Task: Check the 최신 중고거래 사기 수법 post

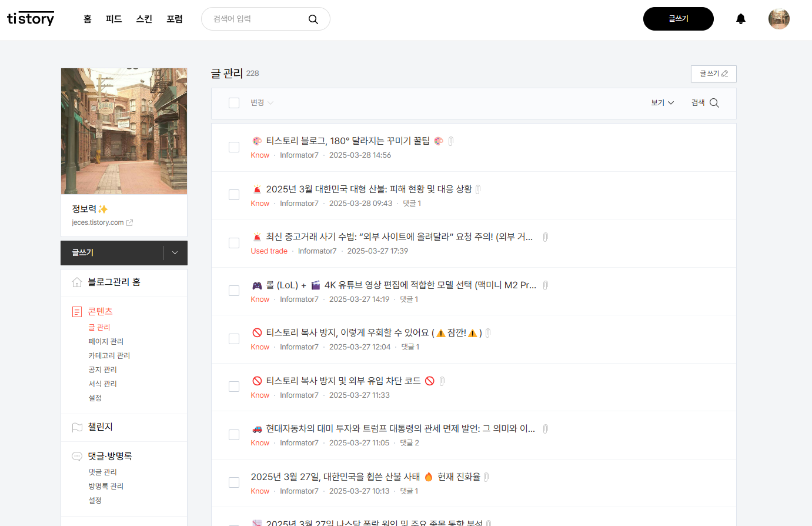Action: [x=234, y=243]
